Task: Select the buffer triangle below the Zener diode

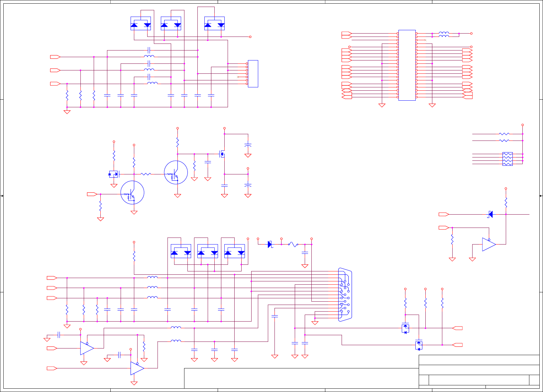Action: (x=489, y=245)
